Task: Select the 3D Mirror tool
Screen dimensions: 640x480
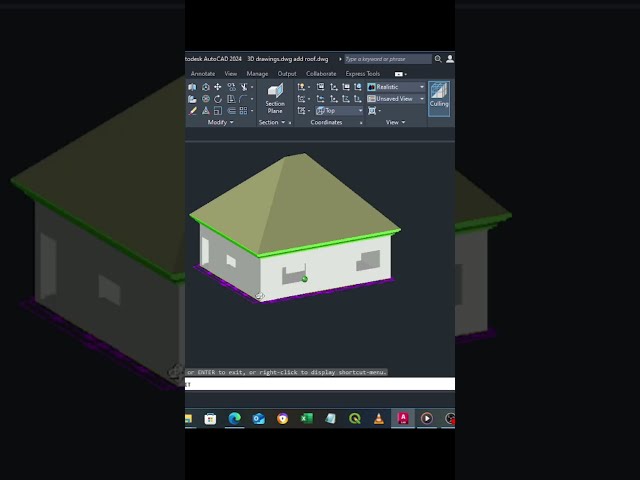Action: tap(192, 87)
